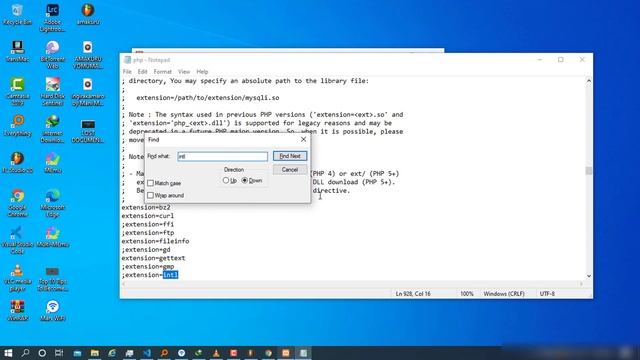Screen dimensions: 640x360
Task: Launch Internet Download Manager desktop icon
Action: pos(52,129)
